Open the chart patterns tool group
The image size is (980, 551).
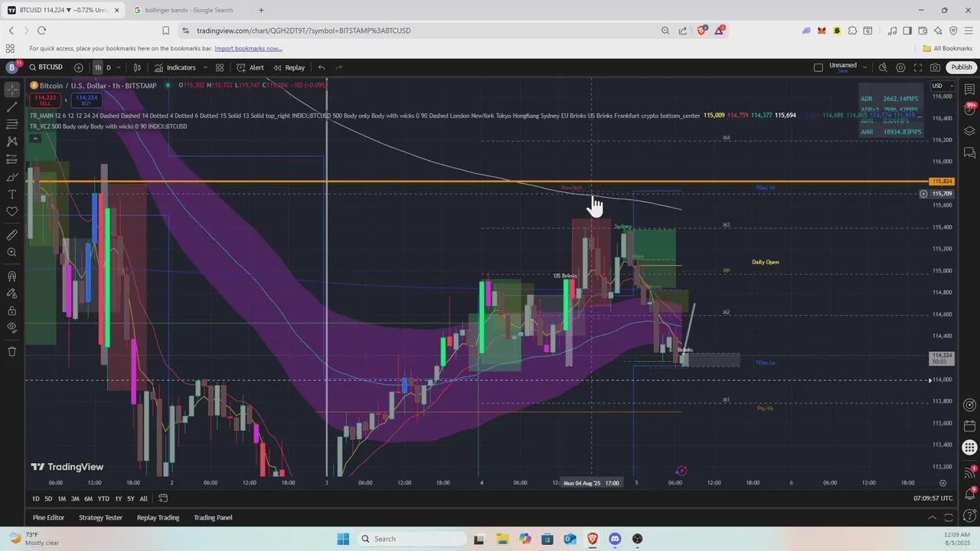coord(11,142)
